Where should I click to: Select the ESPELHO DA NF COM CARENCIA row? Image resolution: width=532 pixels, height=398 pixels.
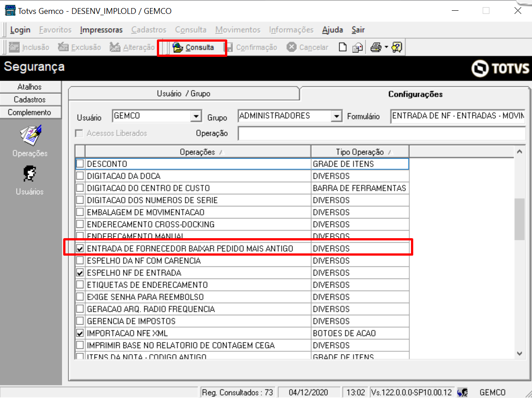[x=242, y=261]
